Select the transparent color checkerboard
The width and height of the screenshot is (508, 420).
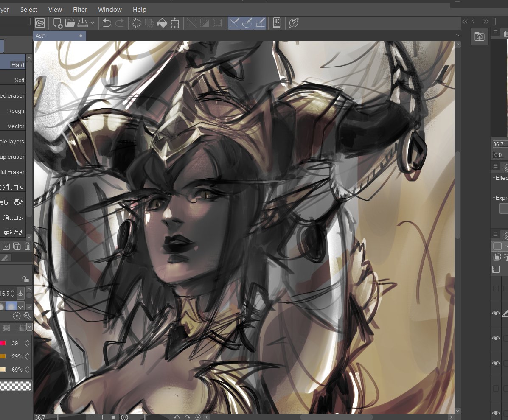click(16, 386)
